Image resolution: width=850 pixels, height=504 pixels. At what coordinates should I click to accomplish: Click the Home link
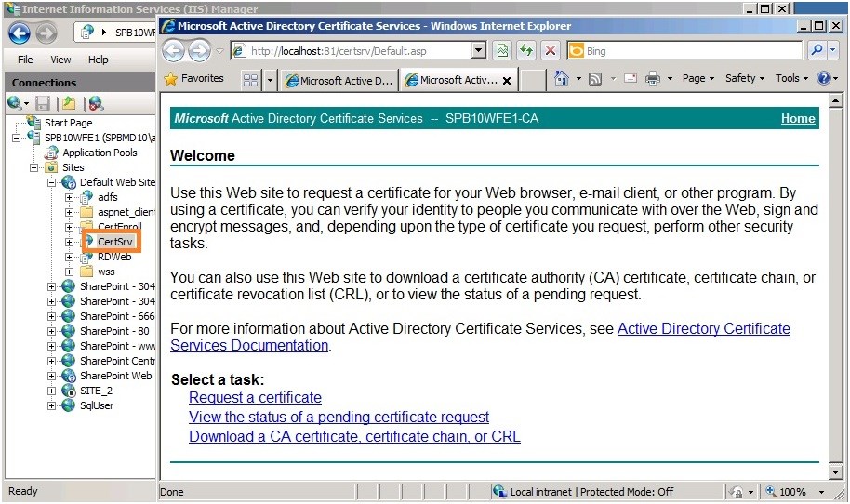pyautogui.click(x=798, y=119)
